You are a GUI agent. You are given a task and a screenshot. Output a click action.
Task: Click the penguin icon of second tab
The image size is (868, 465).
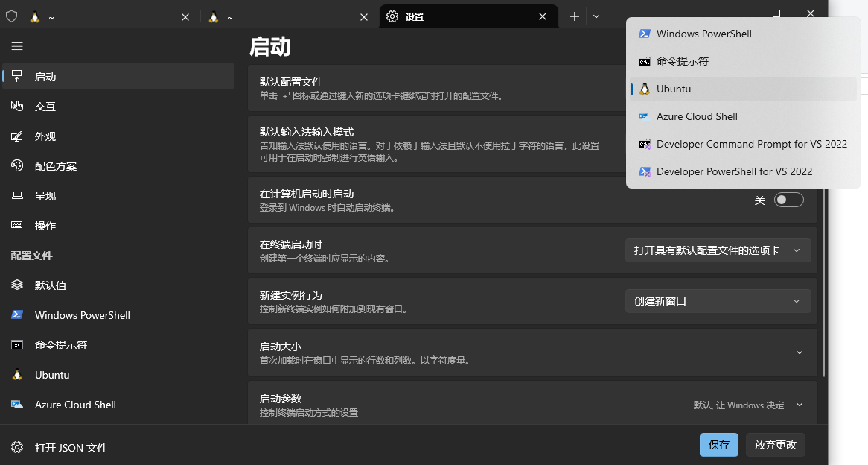214,17
